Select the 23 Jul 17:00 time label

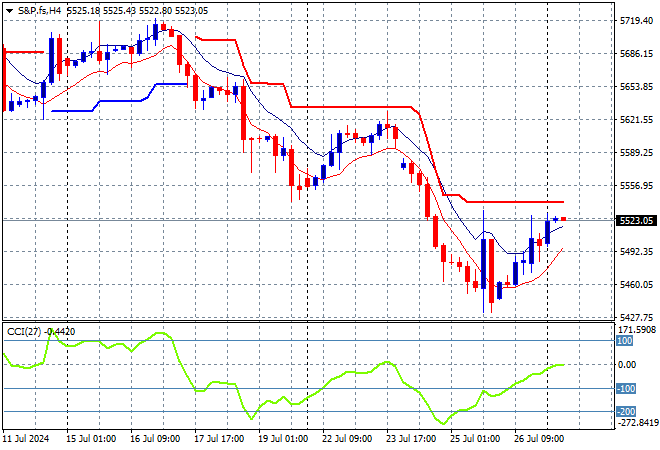click(411, 439)
